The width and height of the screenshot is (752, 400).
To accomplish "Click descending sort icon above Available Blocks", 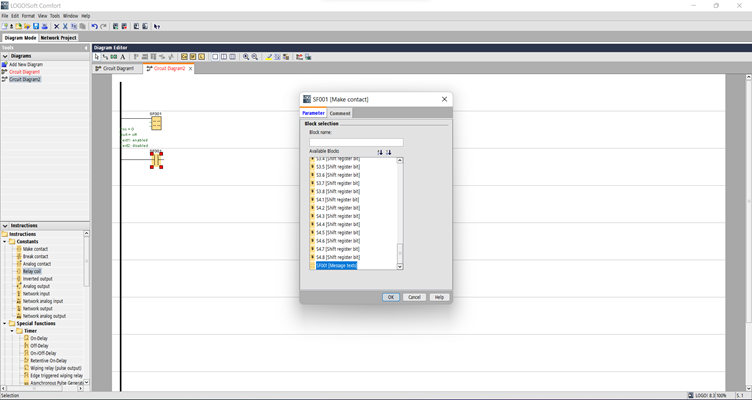I will [388, 152].
